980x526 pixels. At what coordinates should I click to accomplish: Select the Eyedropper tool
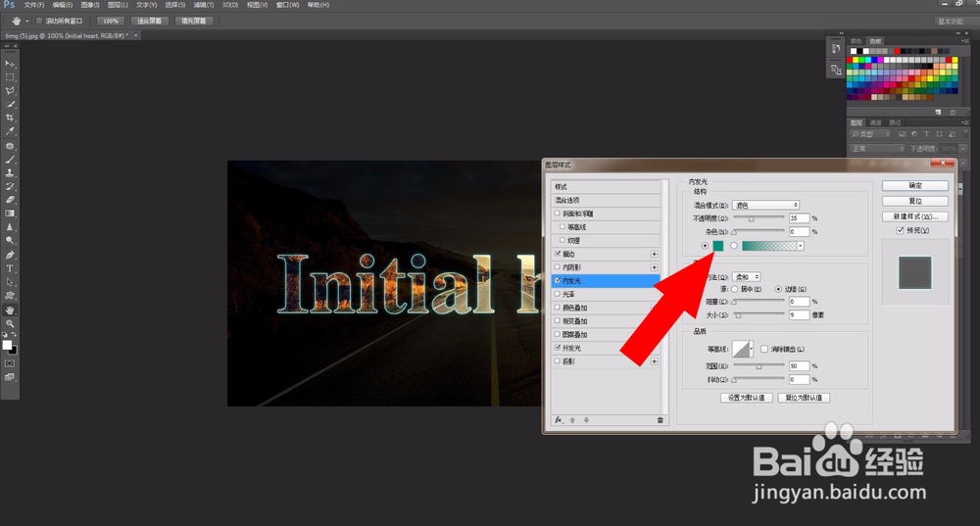click(x=10, y=132)
